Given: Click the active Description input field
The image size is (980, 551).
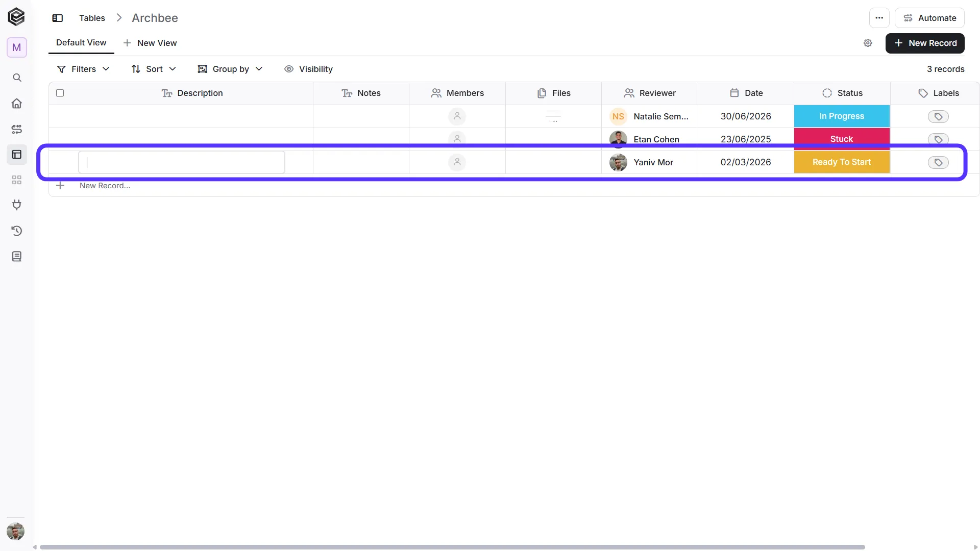Looking at the screenshot, I should (182, 162).
